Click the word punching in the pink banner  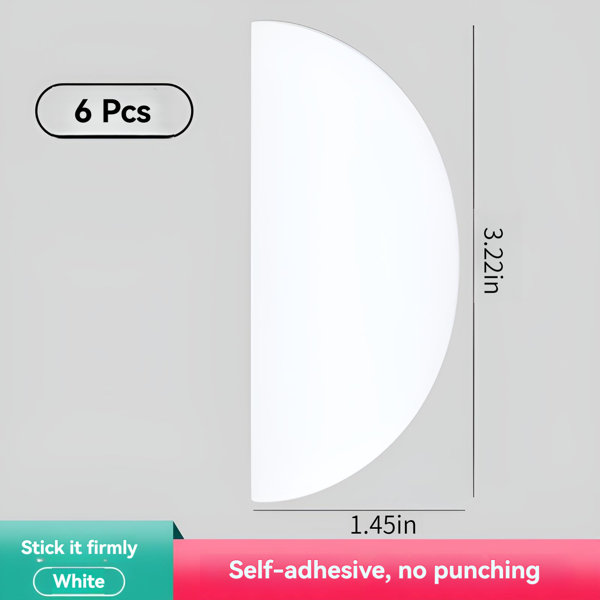(x=487, y=571)
